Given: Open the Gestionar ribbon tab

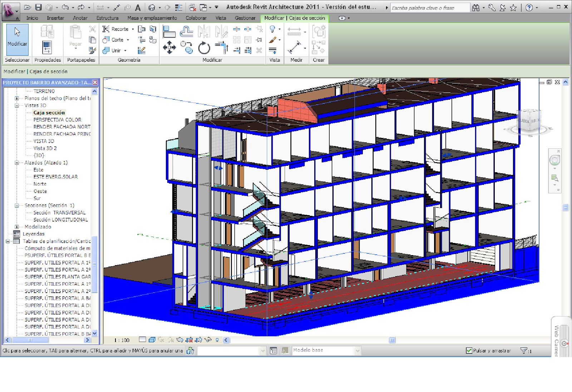Looking at the screenshot, I should (x=245, y=18).
